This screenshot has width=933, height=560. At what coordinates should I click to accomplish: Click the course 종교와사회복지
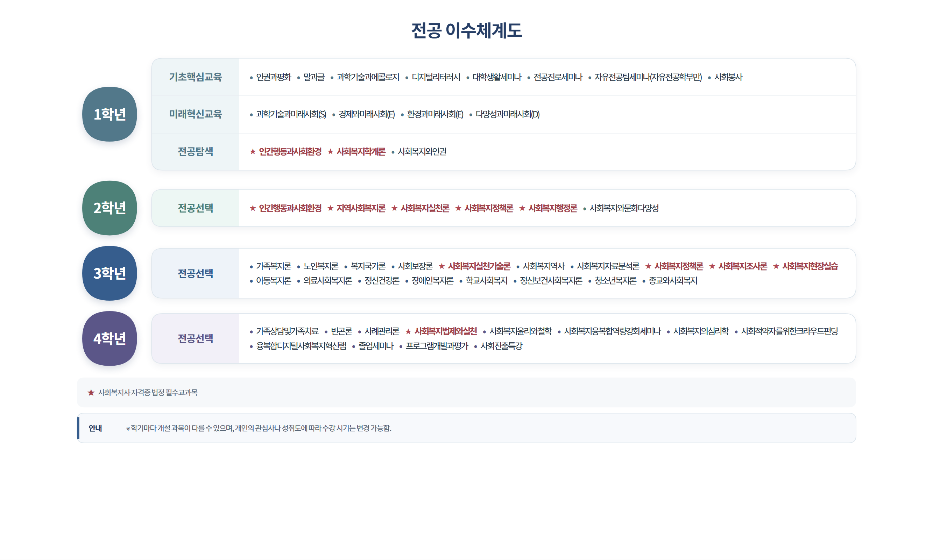pos(673,280)
